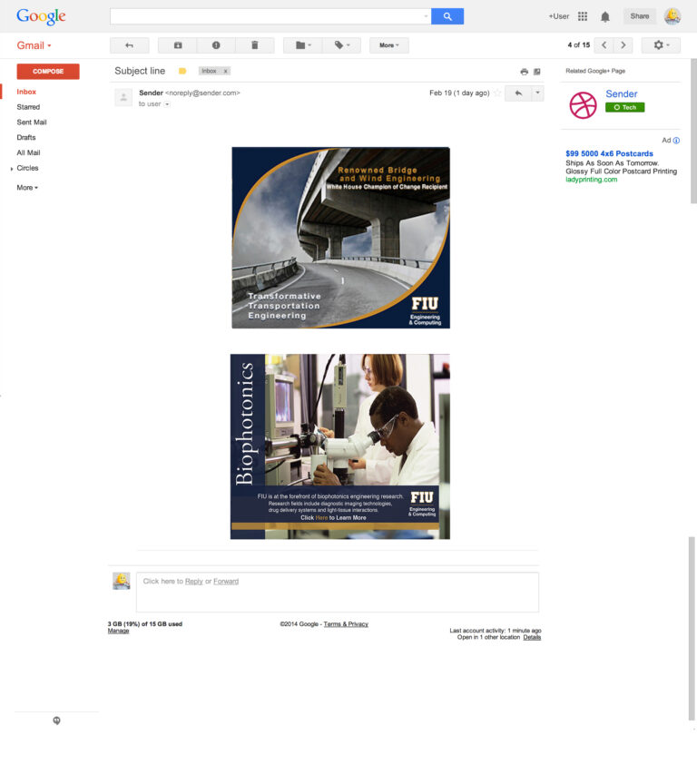Click the Share button
This screenshot has width=697, height=784.
[640, 16]
